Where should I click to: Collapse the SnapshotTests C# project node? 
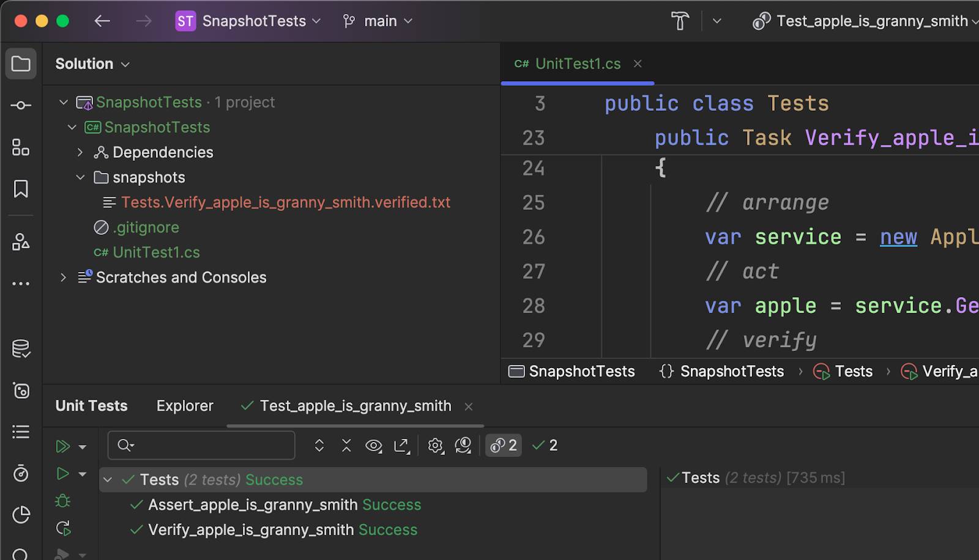[72, 127]
